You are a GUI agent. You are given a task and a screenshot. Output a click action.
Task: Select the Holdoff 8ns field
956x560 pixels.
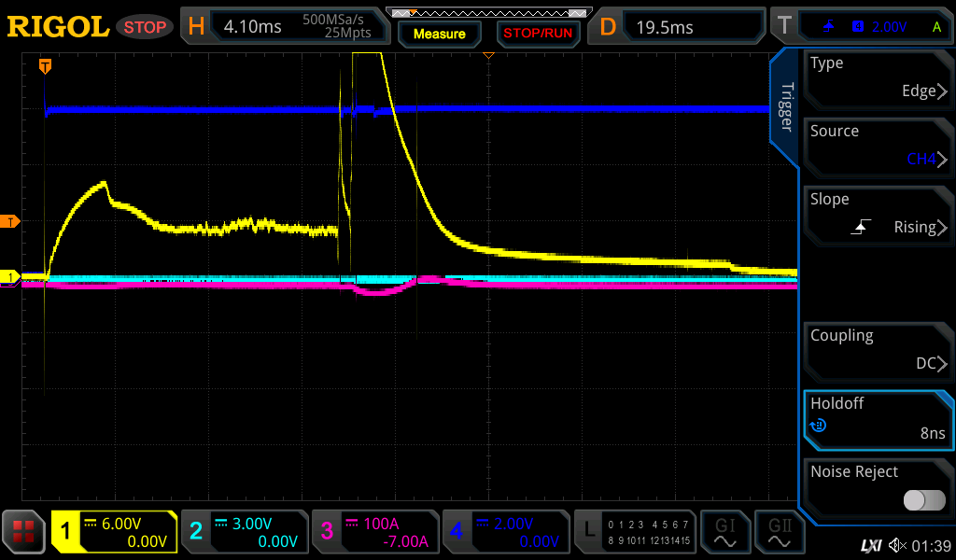877,418
